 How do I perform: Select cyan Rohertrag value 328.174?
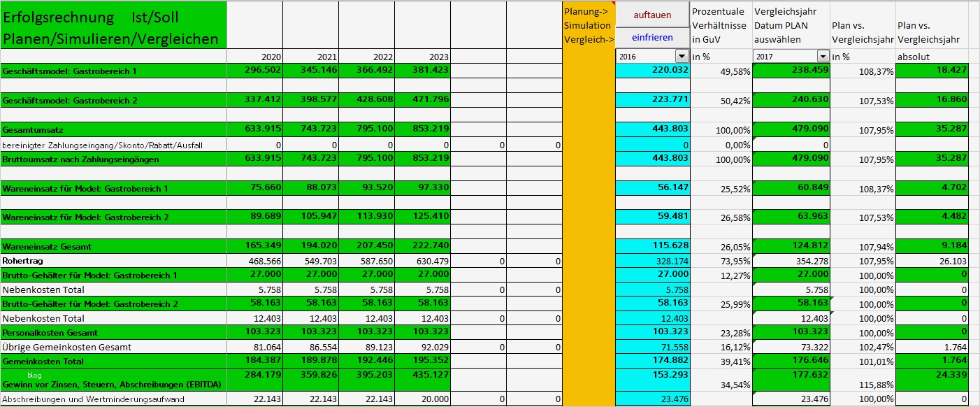(652, 260)
